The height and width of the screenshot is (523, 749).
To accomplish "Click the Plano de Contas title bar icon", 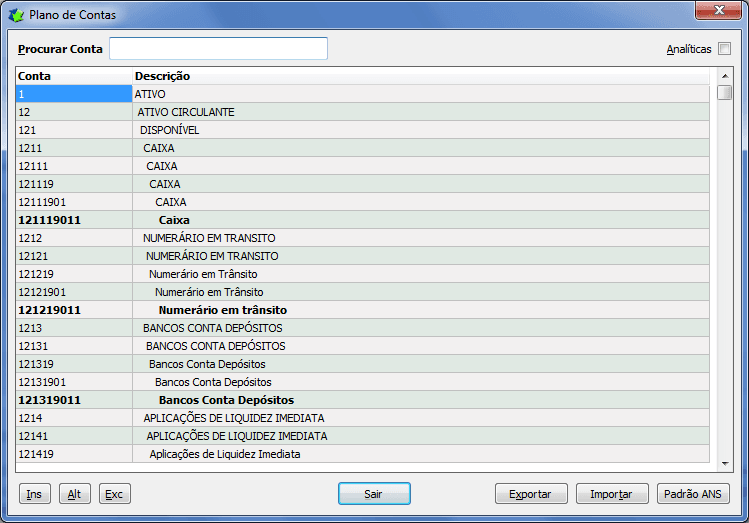I will click(x=16, y=15).
